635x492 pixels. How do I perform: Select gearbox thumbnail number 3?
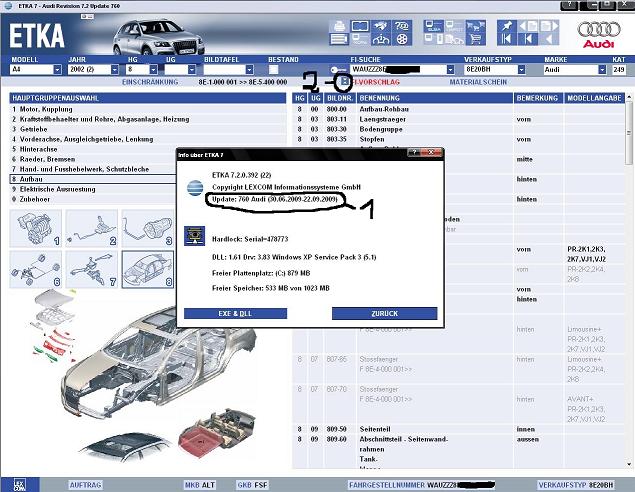point(148,228)
